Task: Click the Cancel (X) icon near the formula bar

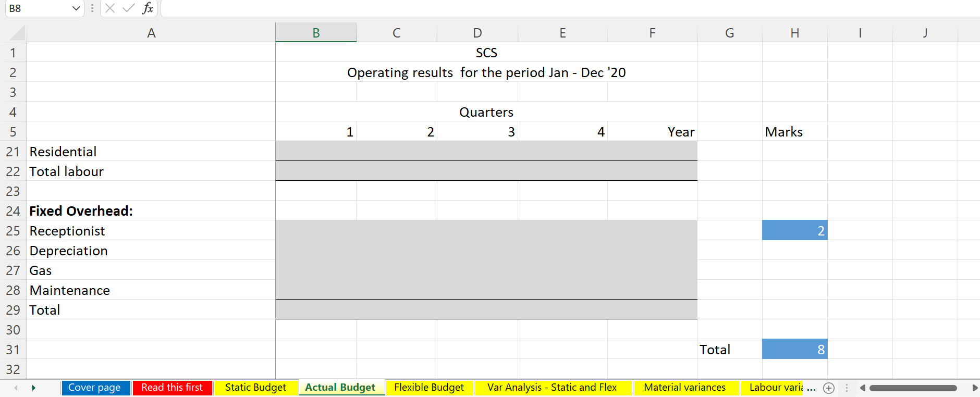Action: (x=109, y=8)
